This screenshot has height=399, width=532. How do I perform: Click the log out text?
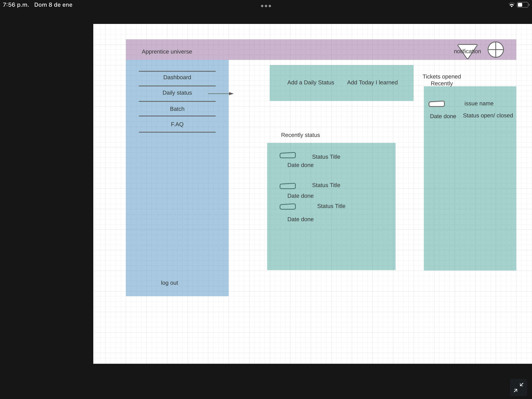(x=169, y=283)
